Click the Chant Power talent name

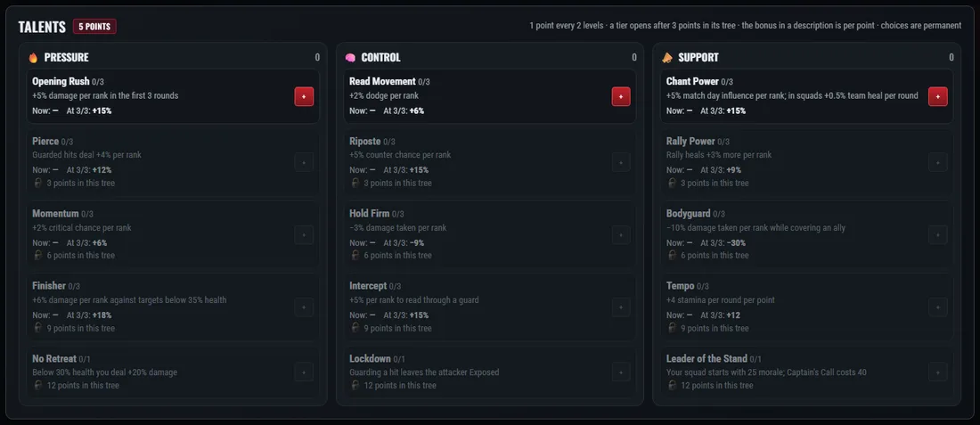tap(692, 81)
